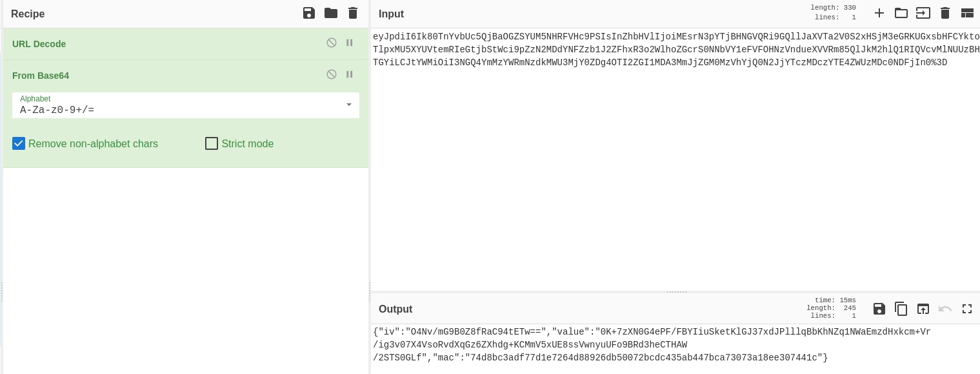The image size is (980, 374).
Task: Disable the URL Decode operation
Action: click(332, 43)
